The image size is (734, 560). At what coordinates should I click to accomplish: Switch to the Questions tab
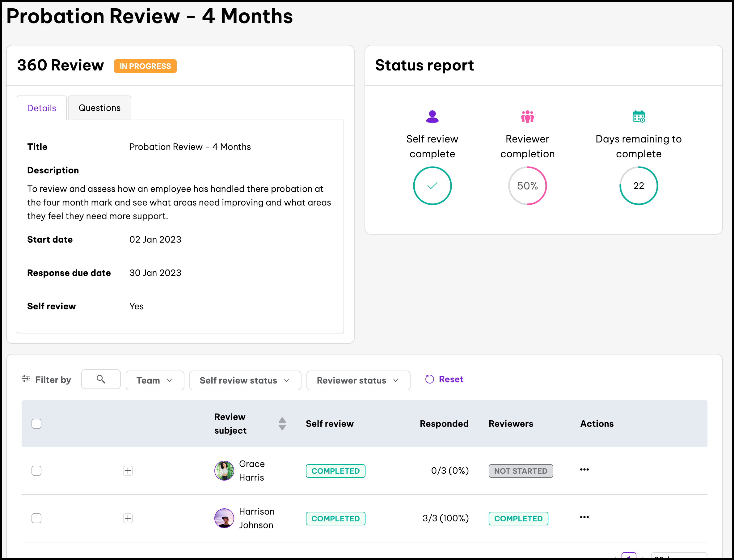(99, 108)
